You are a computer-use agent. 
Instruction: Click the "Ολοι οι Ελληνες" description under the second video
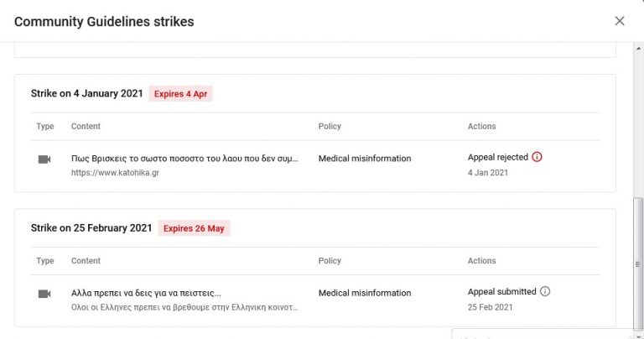(x=184, y=307)
